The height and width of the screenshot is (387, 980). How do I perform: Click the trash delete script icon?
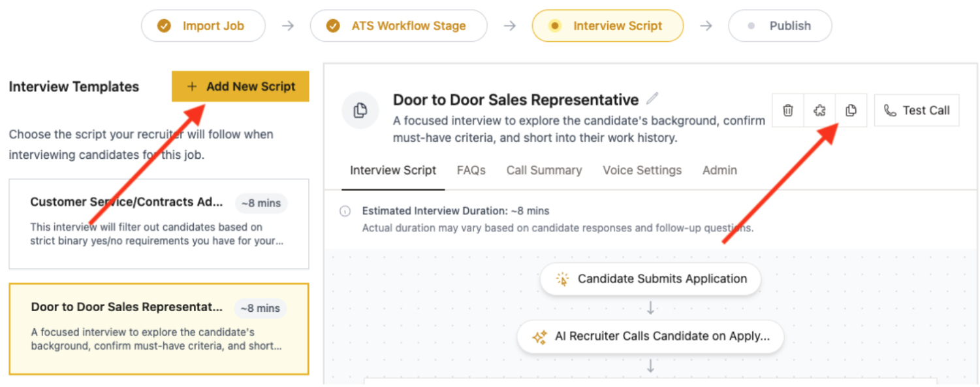pos(788,110)
